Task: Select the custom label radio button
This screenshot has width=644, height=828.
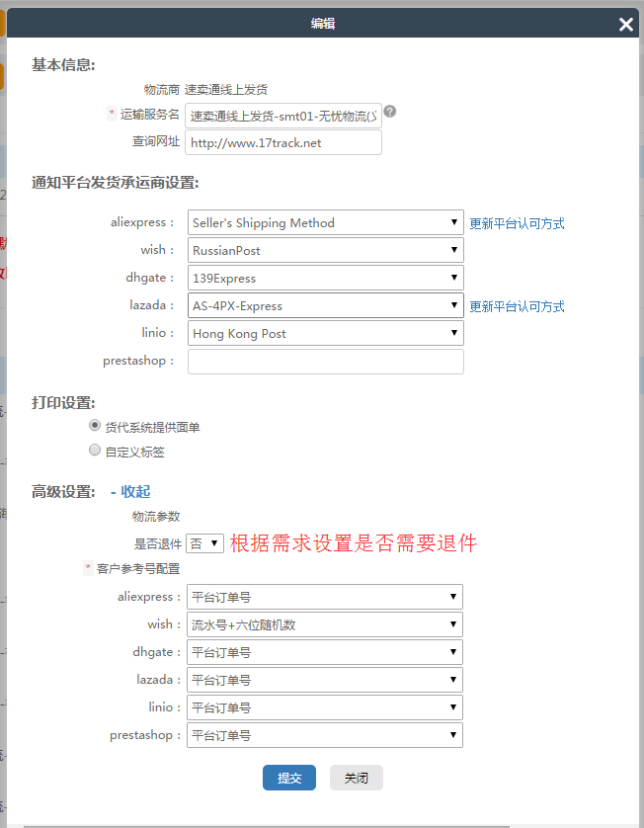Action: pos(95,451)
